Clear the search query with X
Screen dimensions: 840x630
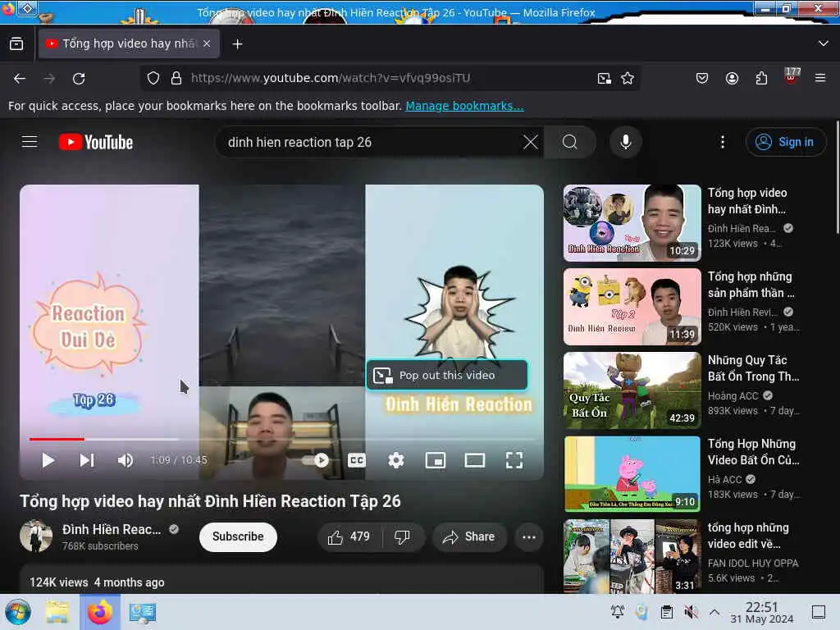click(531, 142)
